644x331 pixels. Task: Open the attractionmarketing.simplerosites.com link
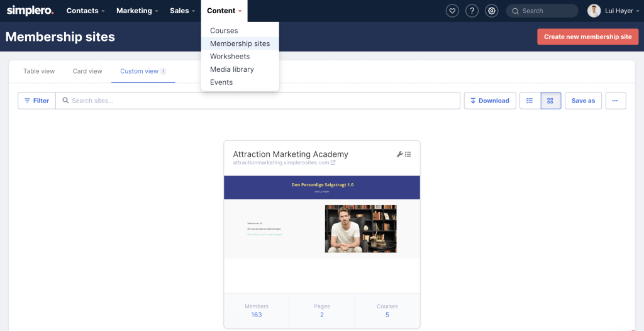coord(281,162)
